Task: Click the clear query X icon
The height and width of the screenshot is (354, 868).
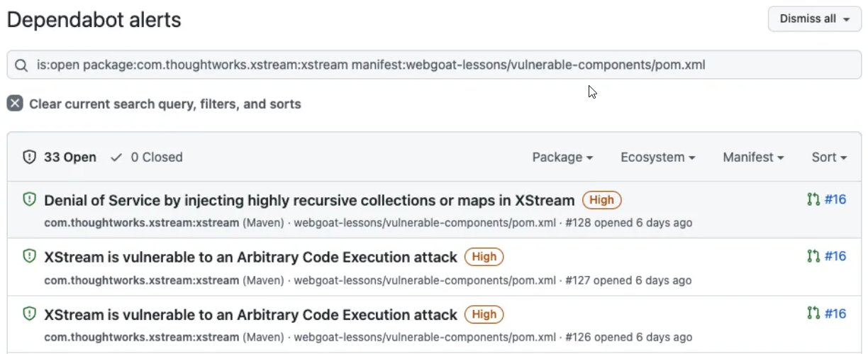Action: tap(15, 104)
